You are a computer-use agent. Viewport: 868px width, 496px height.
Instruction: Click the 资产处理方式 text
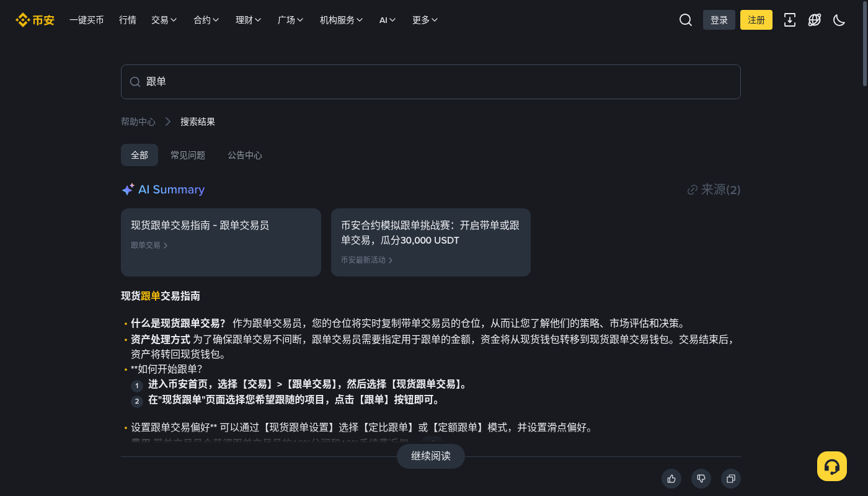click(161, 339)
